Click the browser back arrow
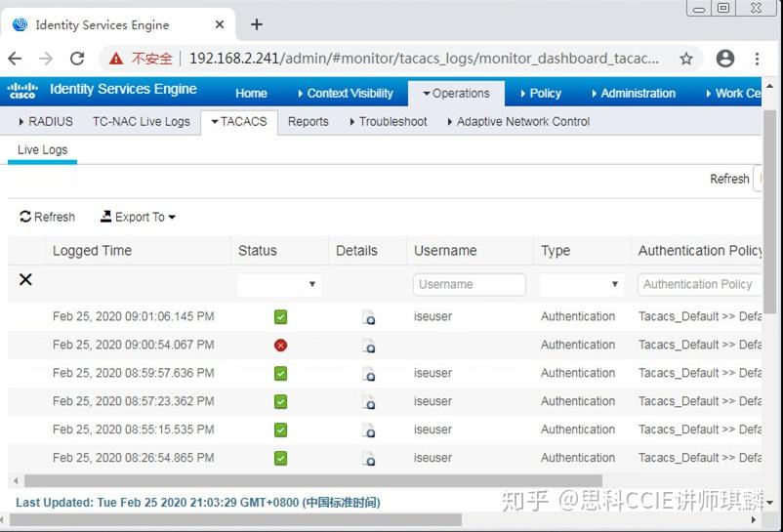Image resolution: width=783 pixels, height=532 pixels. pos(15,59)
